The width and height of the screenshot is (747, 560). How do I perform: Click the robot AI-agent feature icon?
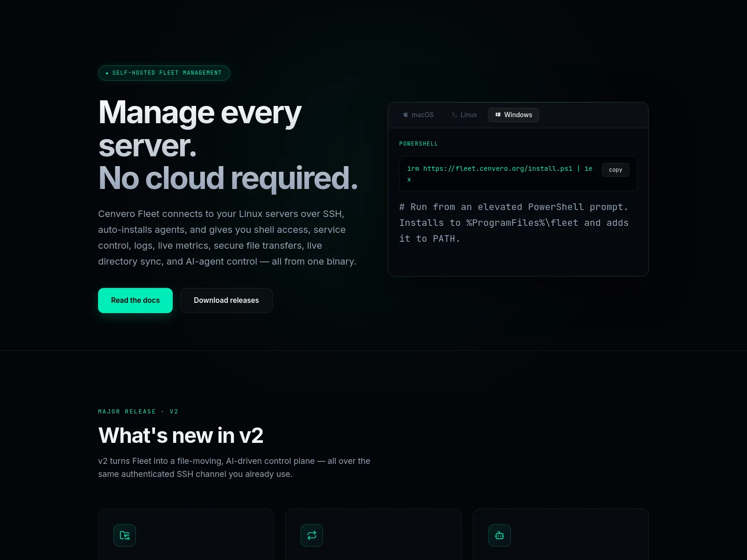500,535
